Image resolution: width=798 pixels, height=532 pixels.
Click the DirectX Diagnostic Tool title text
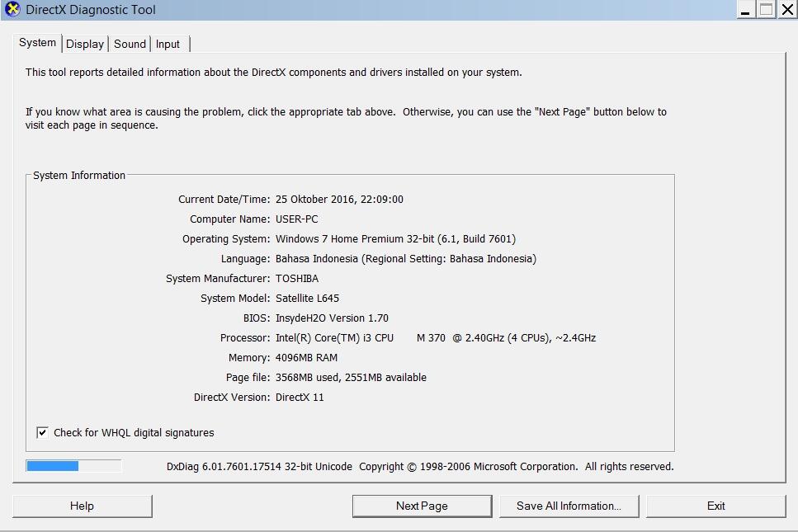91,10
